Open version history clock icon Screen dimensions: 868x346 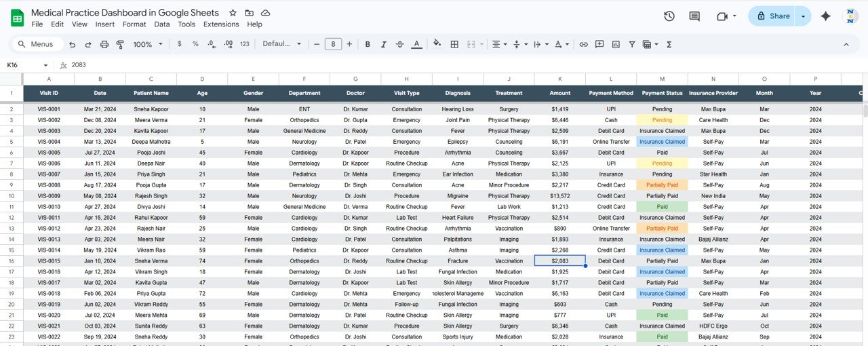tap(669, 16)
